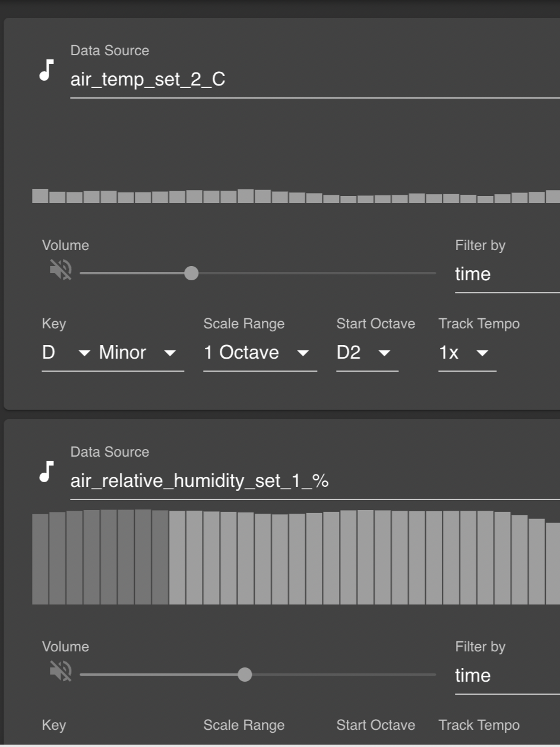Viewport: 560px width, 747px height.
Task: Open the Start Octave D2 dropdown
Action: (384, 353)
